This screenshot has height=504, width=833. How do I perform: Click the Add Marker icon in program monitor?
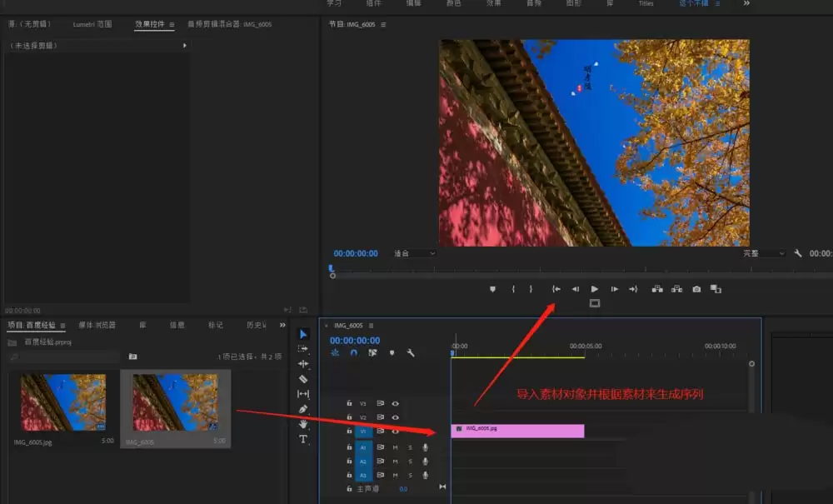click(492, 289)
